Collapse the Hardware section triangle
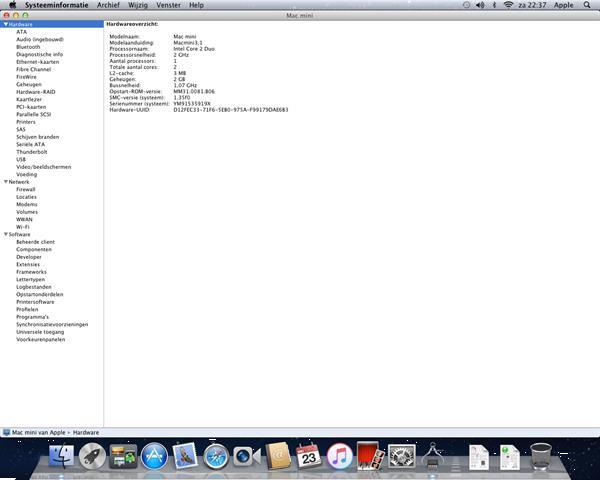Screen dimensions: 600x480 coord(5,24)
